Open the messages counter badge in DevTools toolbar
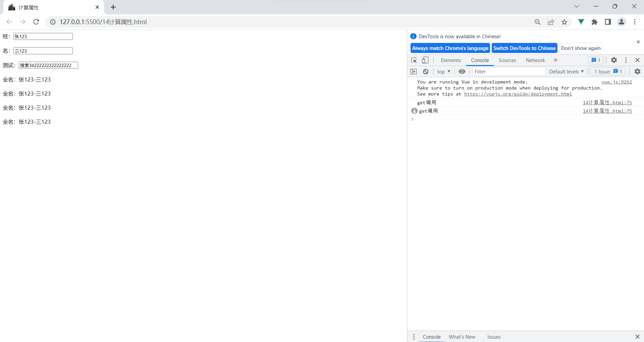Image resolution: width=644 pixels, height=342 pixels. (x=596, y=60)
